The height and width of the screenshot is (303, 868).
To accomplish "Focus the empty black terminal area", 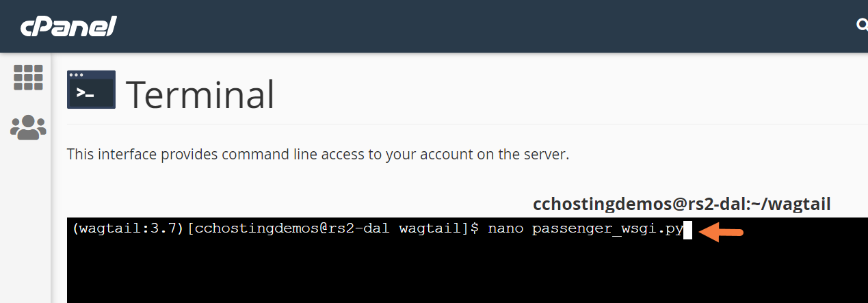I will [x=410, y=274].
